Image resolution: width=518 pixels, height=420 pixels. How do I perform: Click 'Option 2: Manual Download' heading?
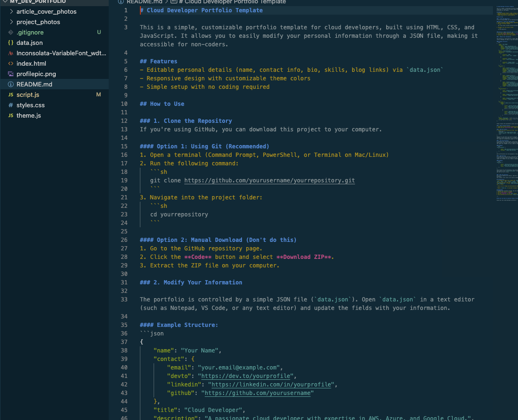(x=218, y=240)
